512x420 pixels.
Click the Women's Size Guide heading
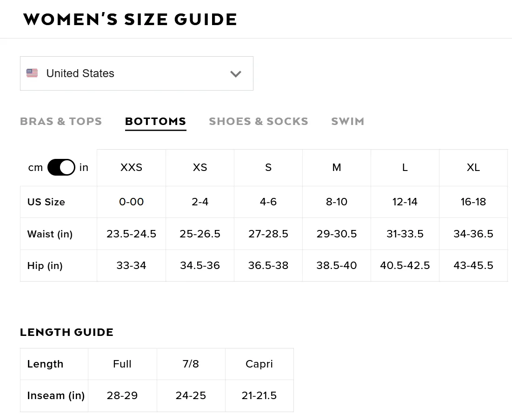[x=130, y=19]
